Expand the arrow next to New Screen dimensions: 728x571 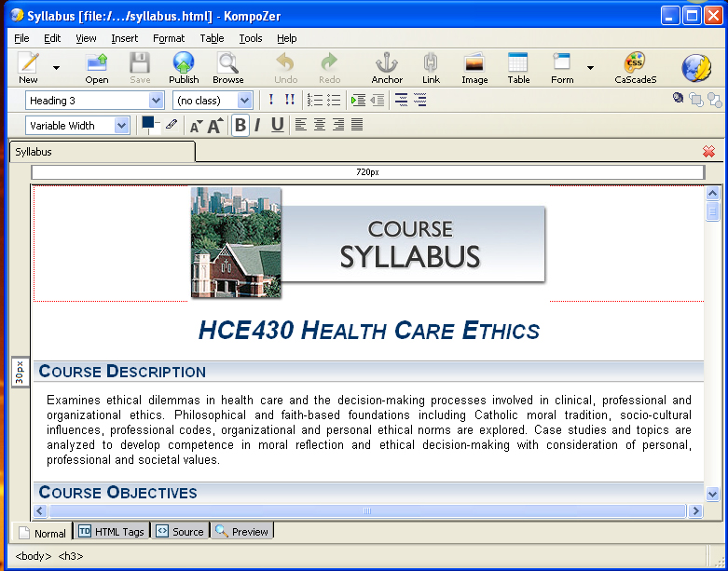pyautogui.click(x=56, y=68)
